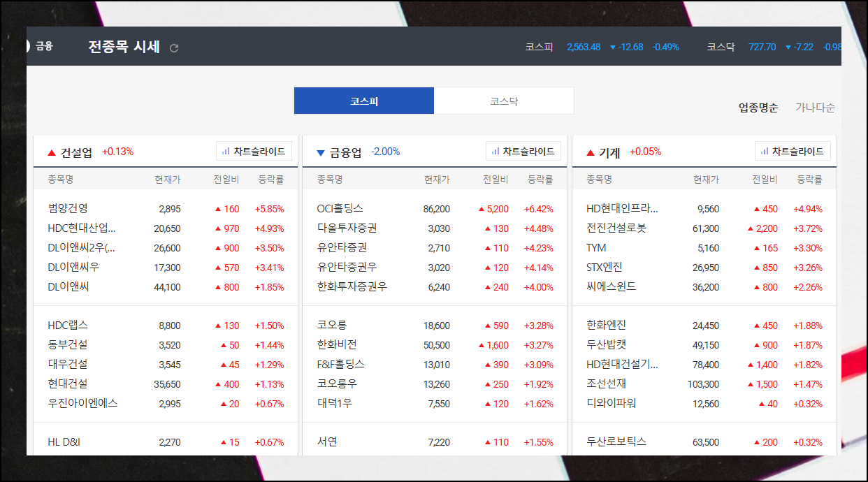Open stock 우진아이엔에스
868x482 pixels.
(83, 404)
